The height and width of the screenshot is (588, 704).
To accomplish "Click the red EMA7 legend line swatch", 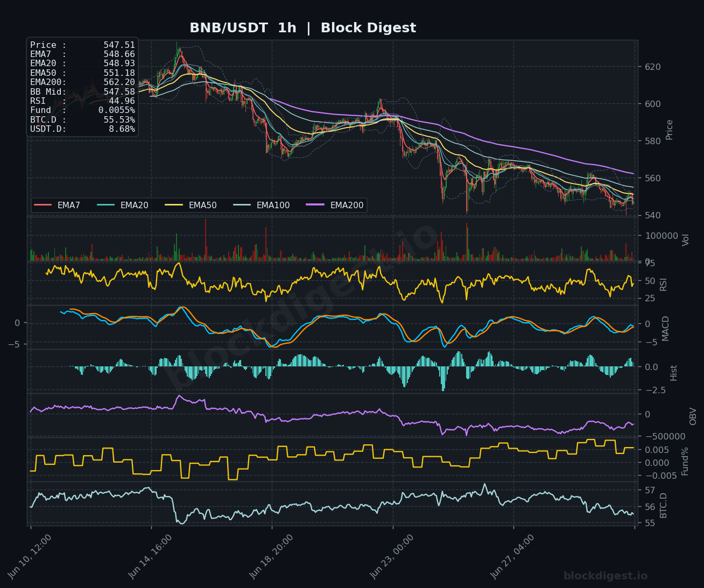I will (43, 205).
